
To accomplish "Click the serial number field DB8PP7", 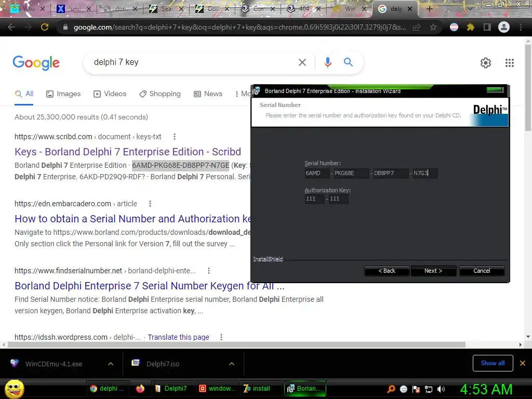I will tap(391, 174).
